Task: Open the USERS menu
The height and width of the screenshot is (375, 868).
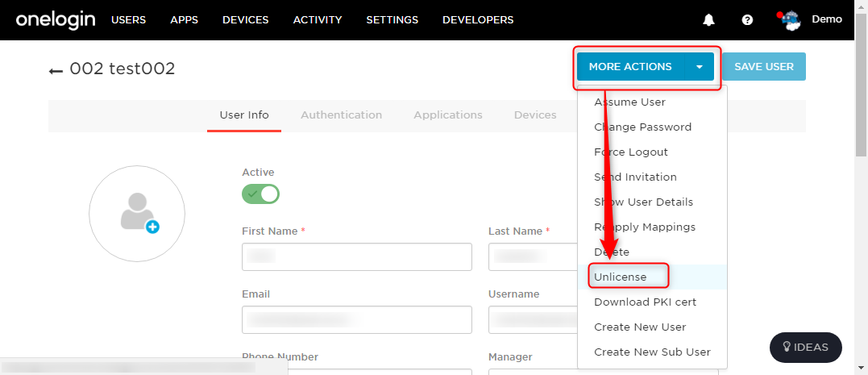Action: [128, 20]
